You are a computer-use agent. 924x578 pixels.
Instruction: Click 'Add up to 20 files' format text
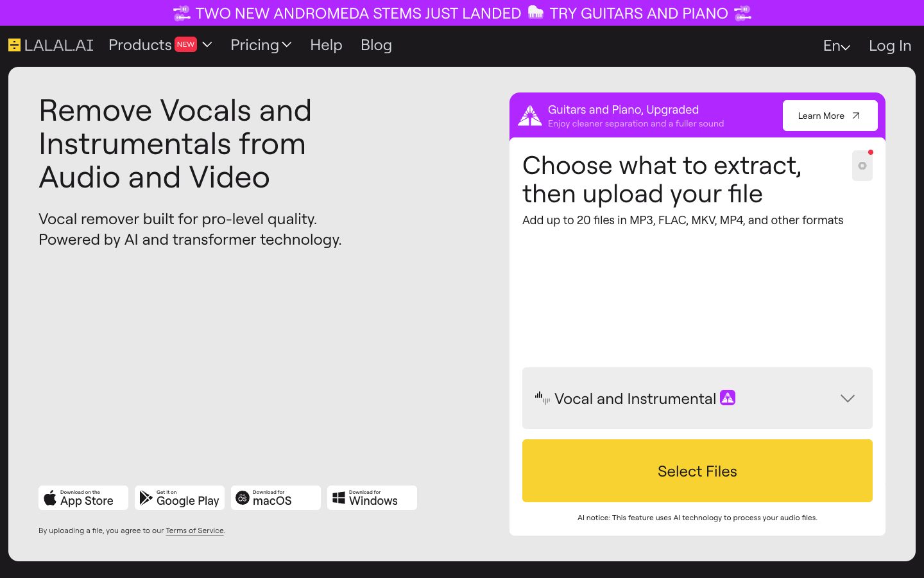click(683, 220)
